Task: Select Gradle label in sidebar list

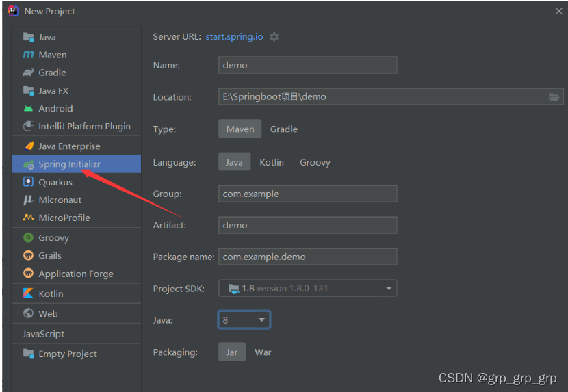Action: tap(53, 73)
